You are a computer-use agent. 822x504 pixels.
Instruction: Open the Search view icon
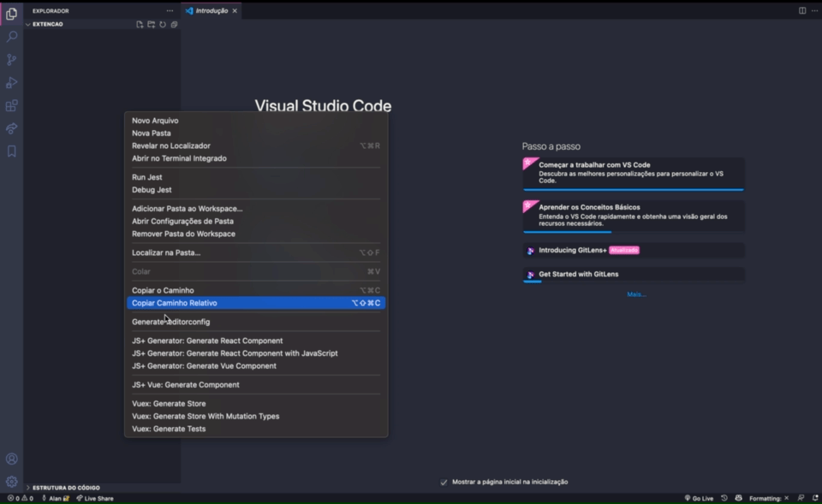click(x=11, y=37)
